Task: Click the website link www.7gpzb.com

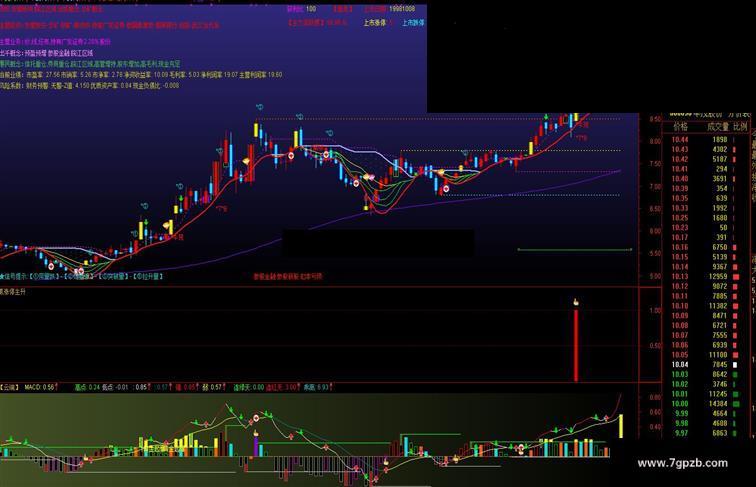Action: coord(683,463)
